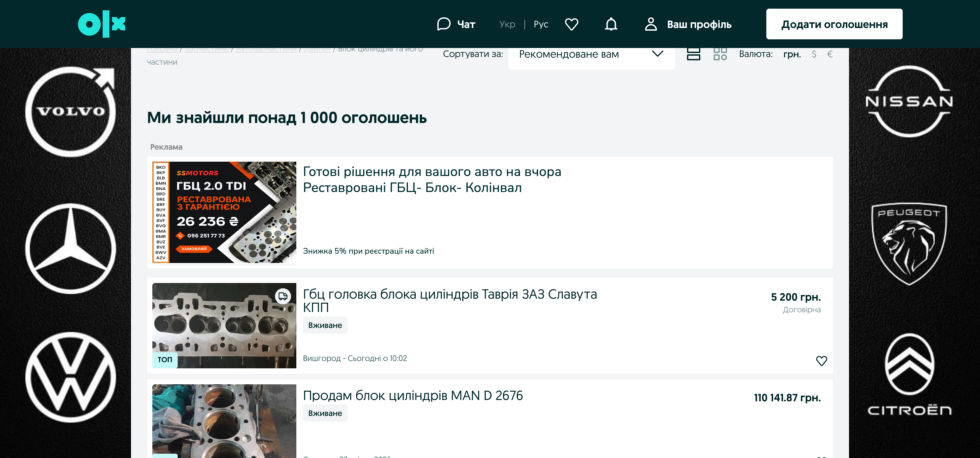Switch language to Рус
This screenshot has width=980, height=458.
[541, 24]
